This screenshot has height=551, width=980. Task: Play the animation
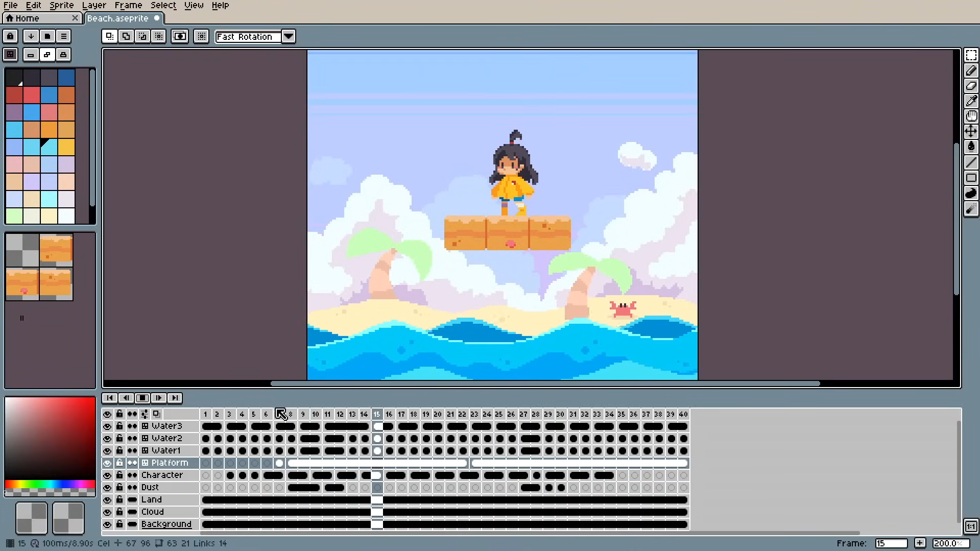point(142,398)
